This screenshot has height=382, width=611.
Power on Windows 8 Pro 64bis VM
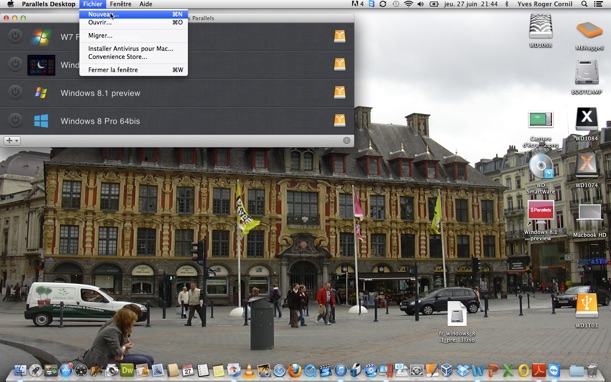tap(15, 120)
